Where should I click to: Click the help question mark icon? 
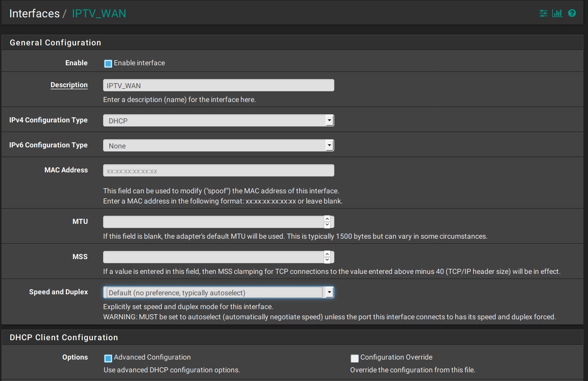pyautogui.click(x=572, y=13)
